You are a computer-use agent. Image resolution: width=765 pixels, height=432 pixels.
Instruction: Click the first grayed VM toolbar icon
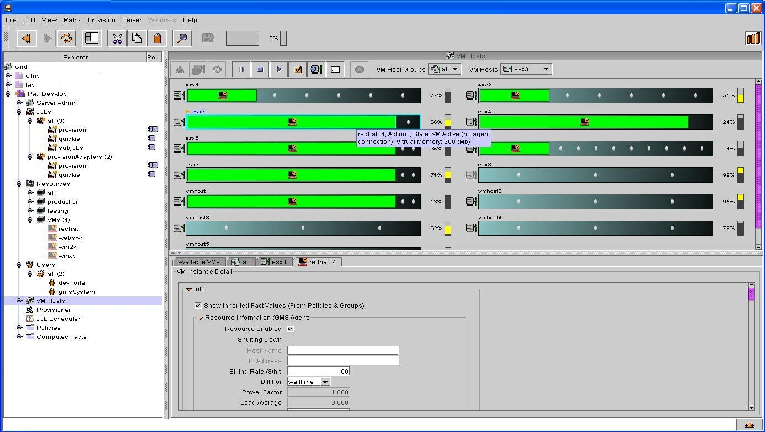tap(180, 69)
